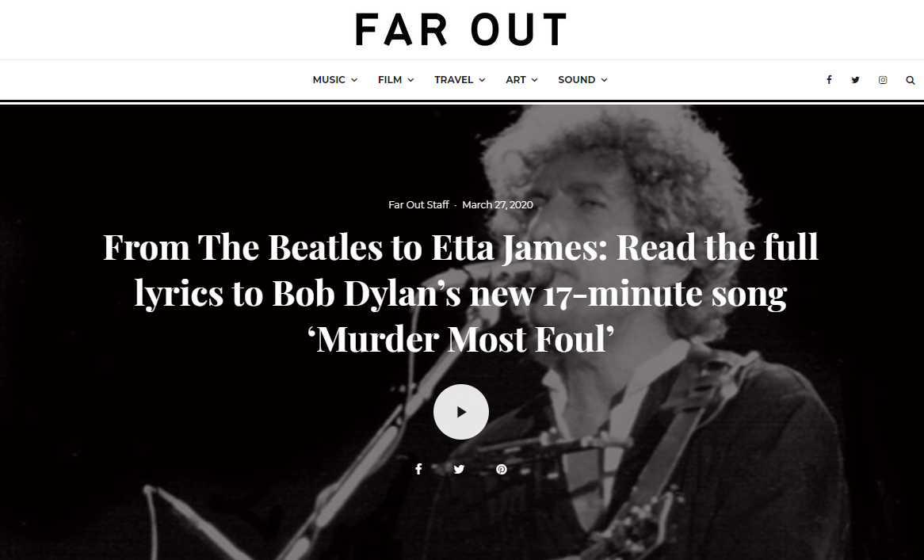Viewport: 924px width, 560px height.
Task: Expand the Film menu chevron
Action: 410,80
